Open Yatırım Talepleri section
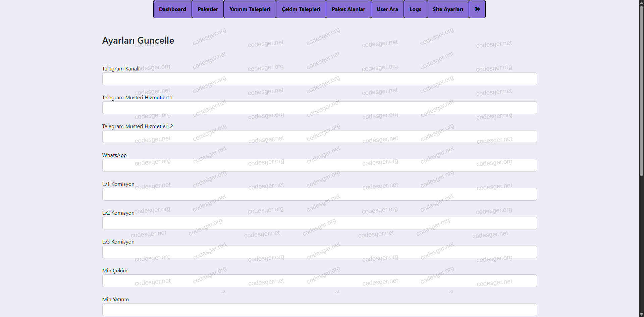This screenshot has width=644, height=317. click(x=250, y=9)
